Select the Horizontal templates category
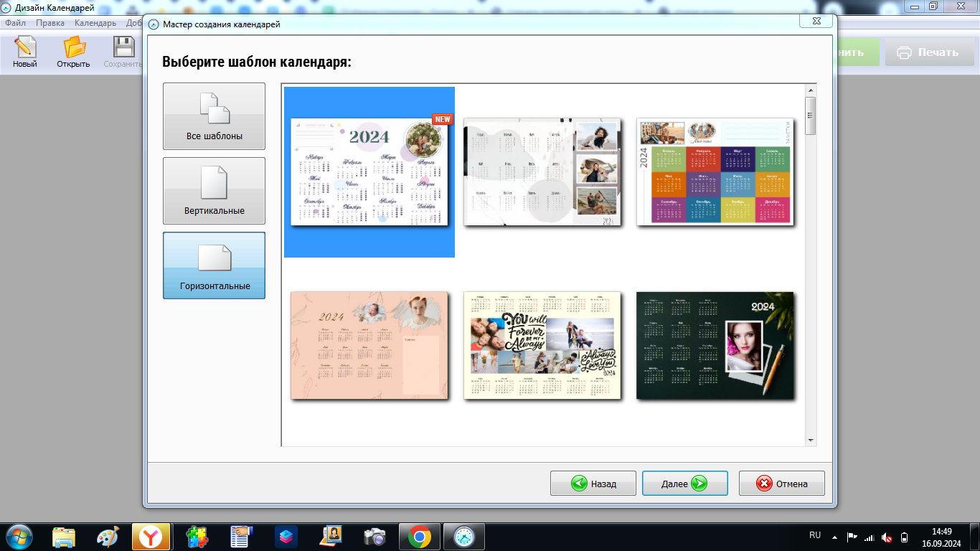This screenshot has height=551, width=980. click(214, 265)
